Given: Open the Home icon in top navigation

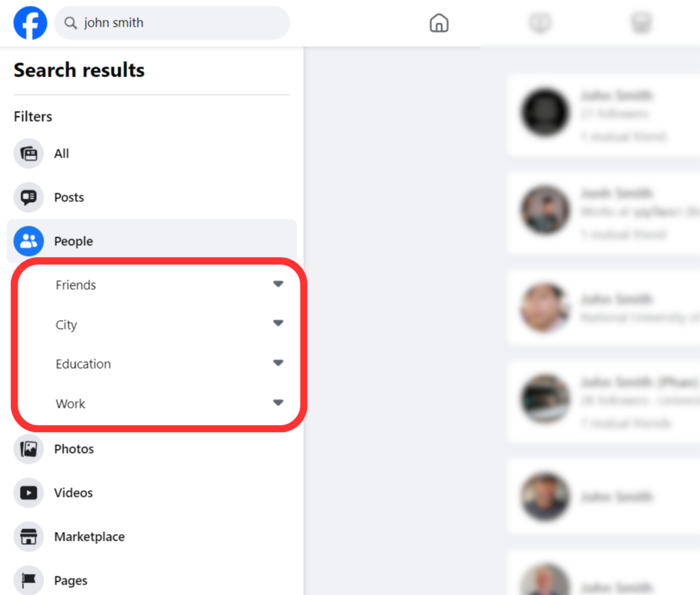Looking at the screenshot, I should tap(438, 23).
